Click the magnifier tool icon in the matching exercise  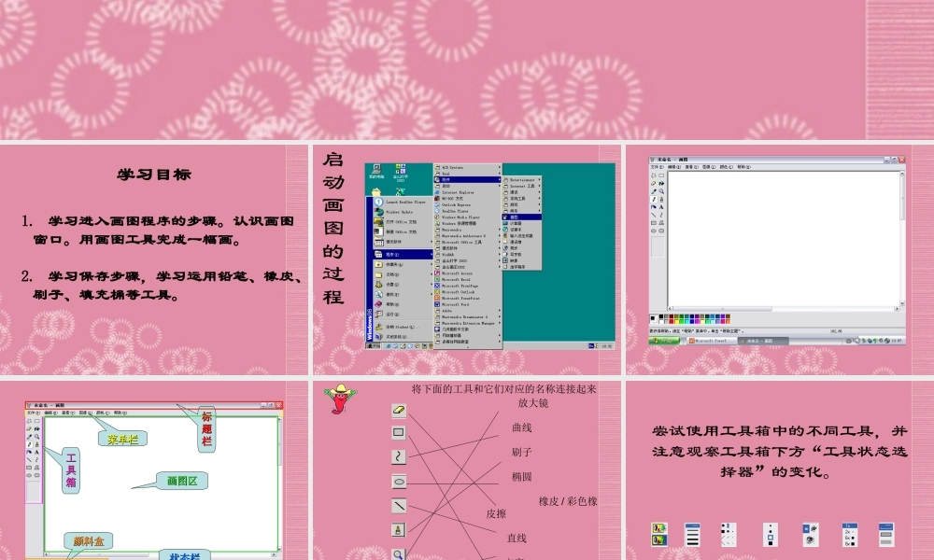coord(399,554)
